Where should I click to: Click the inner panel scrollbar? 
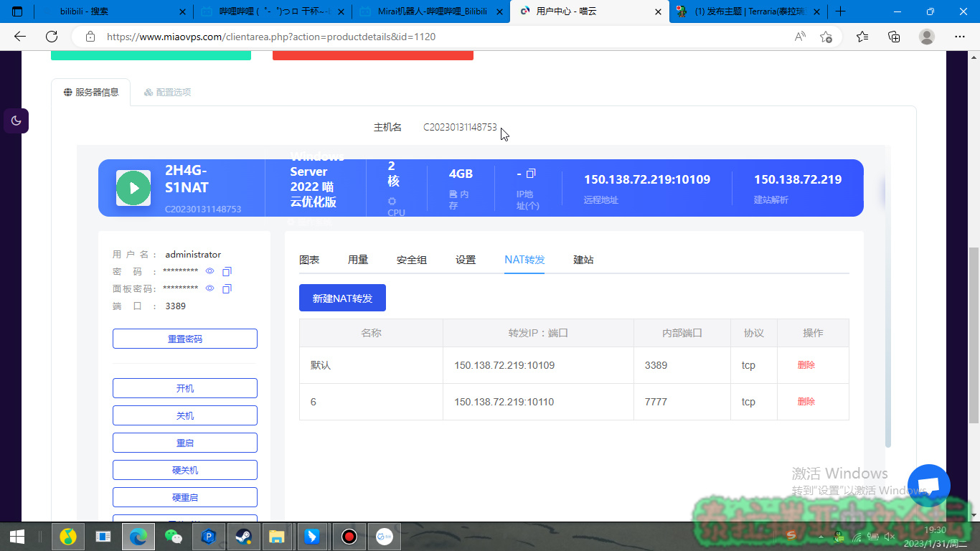887,296
